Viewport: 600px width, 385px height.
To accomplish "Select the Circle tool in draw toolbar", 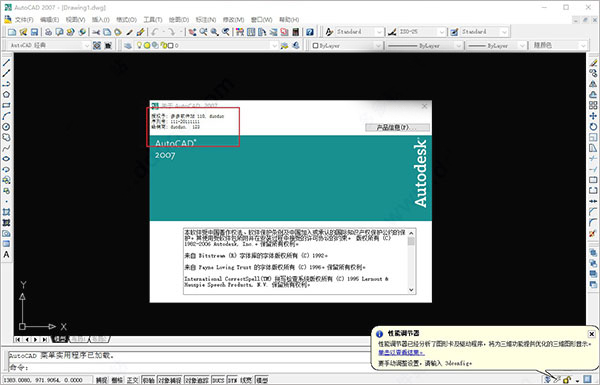I will coord(7,127).
